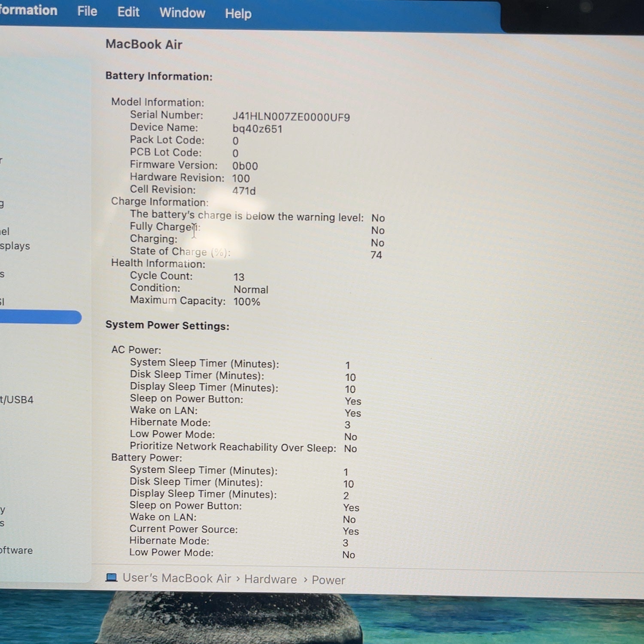
Task: Click the Battery Power label
Action: point(146,458)
